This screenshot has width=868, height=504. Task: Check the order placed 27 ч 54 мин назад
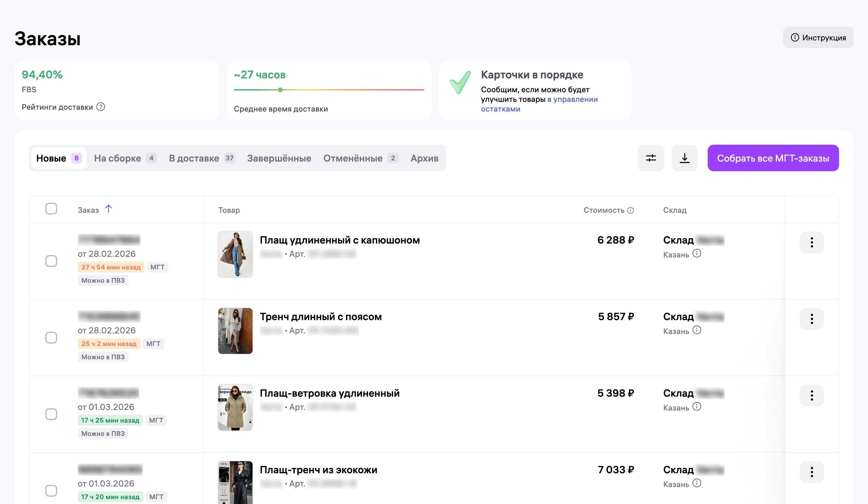[x=51, y=261]
